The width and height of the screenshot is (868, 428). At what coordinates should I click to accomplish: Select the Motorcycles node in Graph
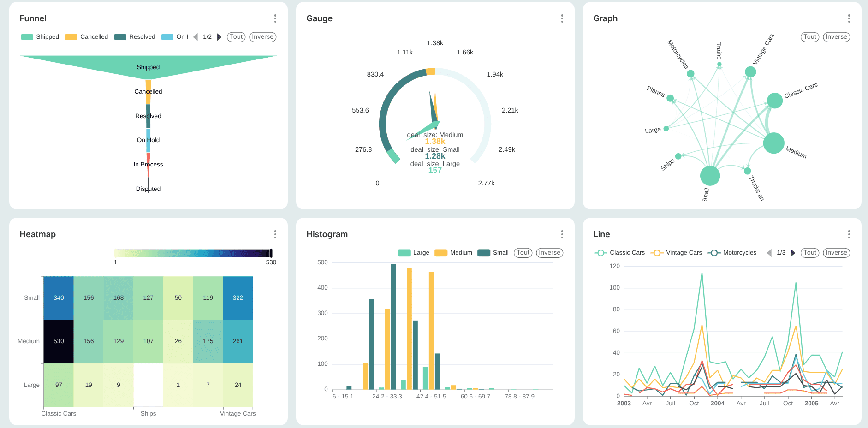pos(690,74)
